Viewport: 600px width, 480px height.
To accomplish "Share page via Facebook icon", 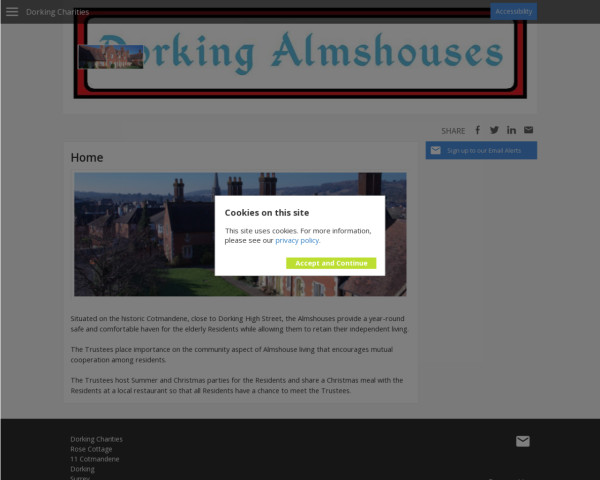I will [478, 130].
